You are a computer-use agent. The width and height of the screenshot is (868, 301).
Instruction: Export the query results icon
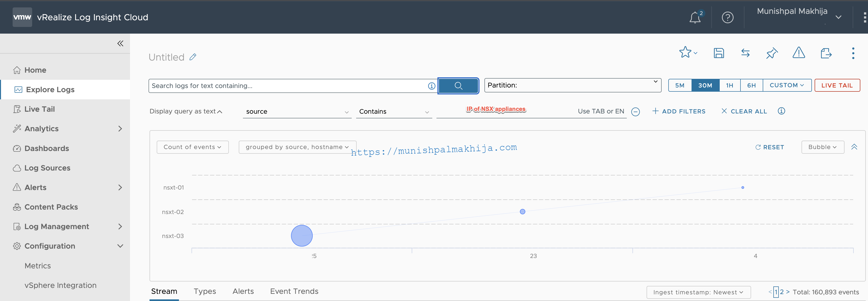[826, 53]
